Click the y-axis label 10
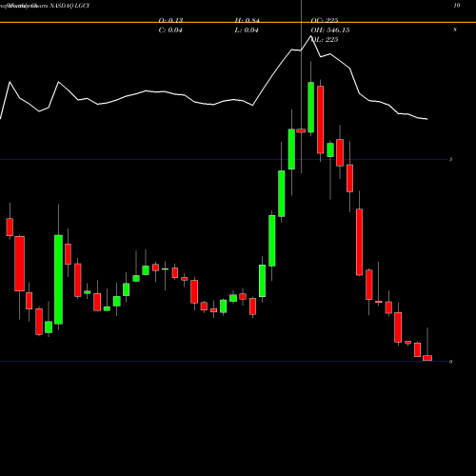This screenshot has height=476, width=476. [457, 6]
